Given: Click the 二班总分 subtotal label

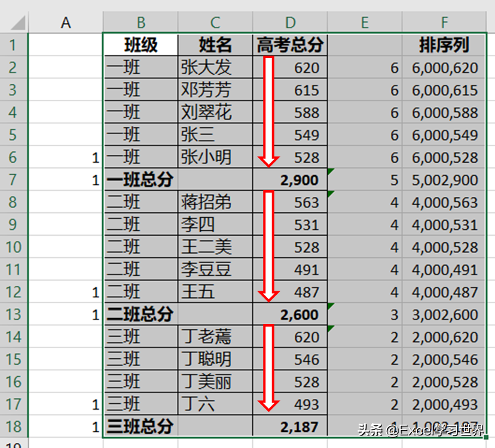Looking at the screenshot, I should click(x=140, y=314).
